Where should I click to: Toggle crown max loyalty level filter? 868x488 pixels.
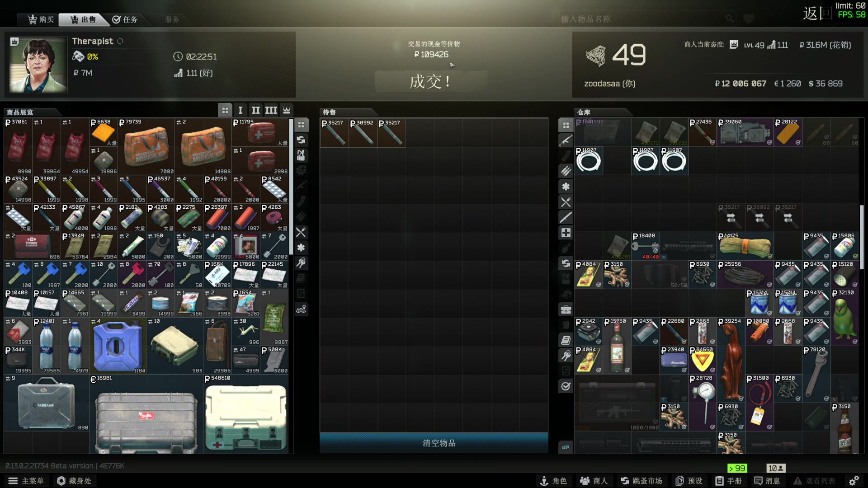point(287,110)
